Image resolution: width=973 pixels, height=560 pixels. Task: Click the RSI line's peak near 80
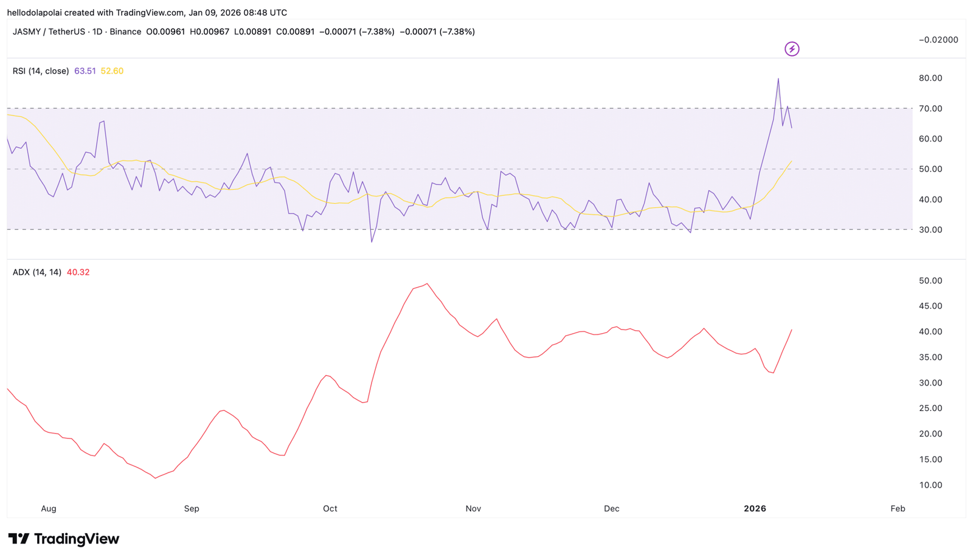[778, 79]
